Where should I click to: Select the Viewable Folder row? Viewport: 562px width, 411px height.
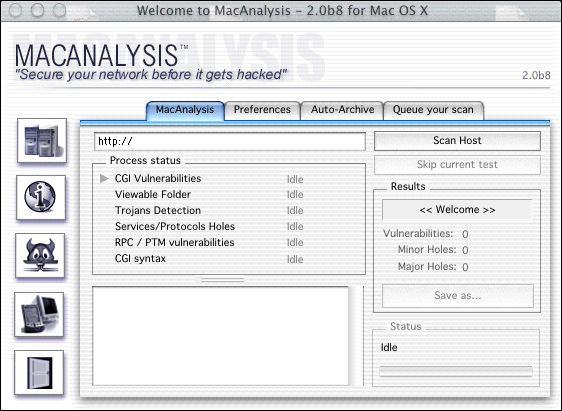[209, 195]
